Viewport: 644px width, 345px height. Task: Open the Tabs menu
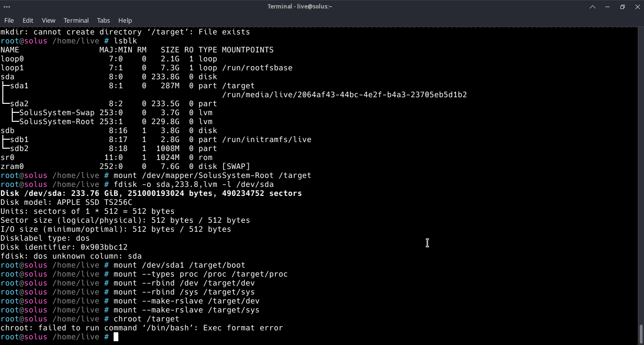click(x=103, y=20)
